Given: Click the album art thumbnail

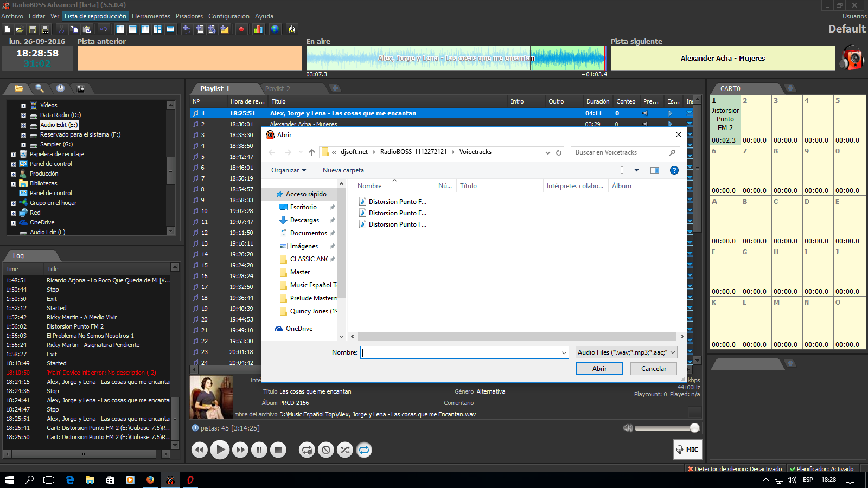Looking at the screenshot, I should coord(212,397).
